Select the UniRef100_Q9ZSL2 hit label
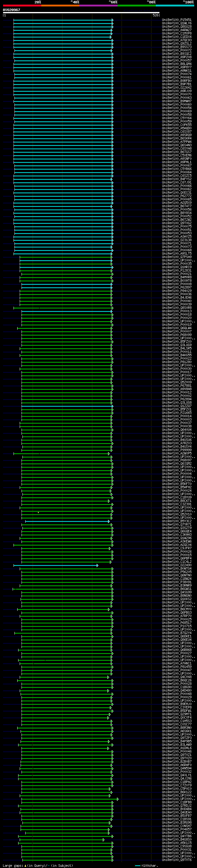197x868 pixels. (x=177, y=43)
